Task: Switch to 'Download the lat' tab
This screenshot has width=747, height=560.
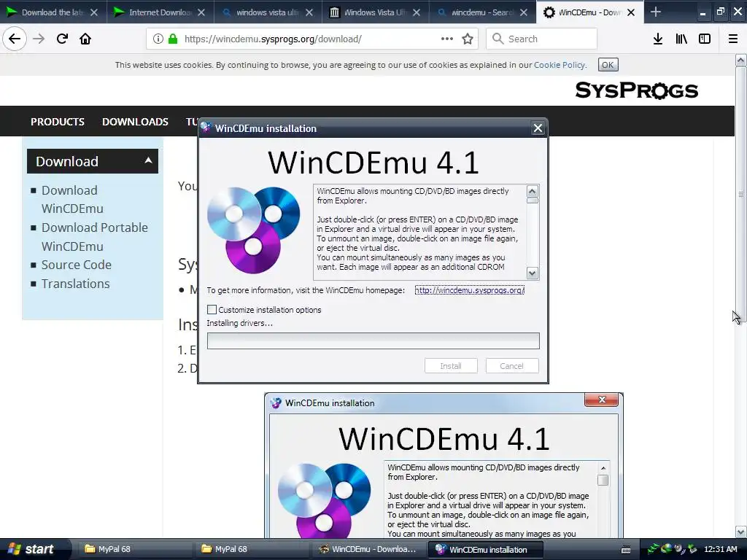Action: tap(53, 12)
